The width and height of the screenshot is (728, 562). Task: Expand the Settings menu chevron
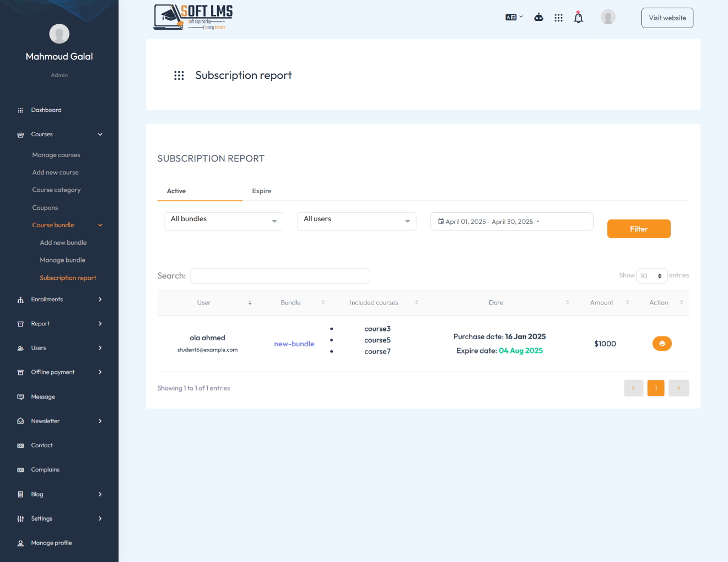coord(100,519)
